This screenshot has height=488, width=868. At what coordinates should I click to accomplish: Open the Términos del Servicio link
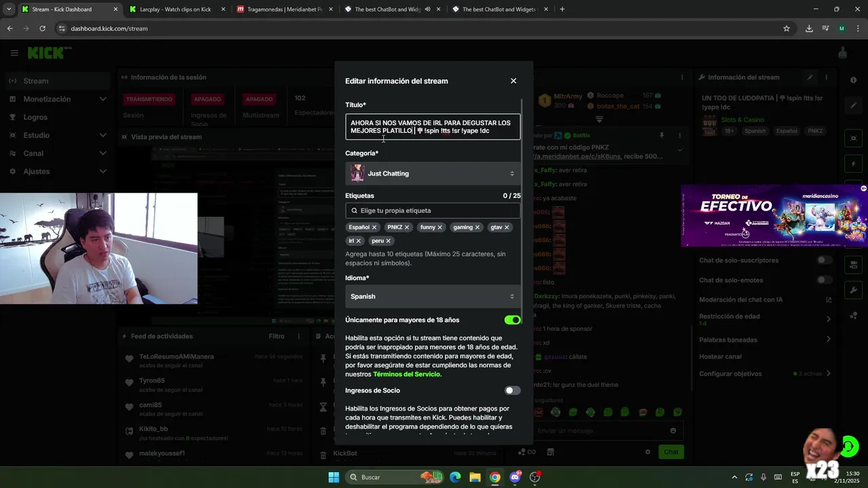click(407, 374)
